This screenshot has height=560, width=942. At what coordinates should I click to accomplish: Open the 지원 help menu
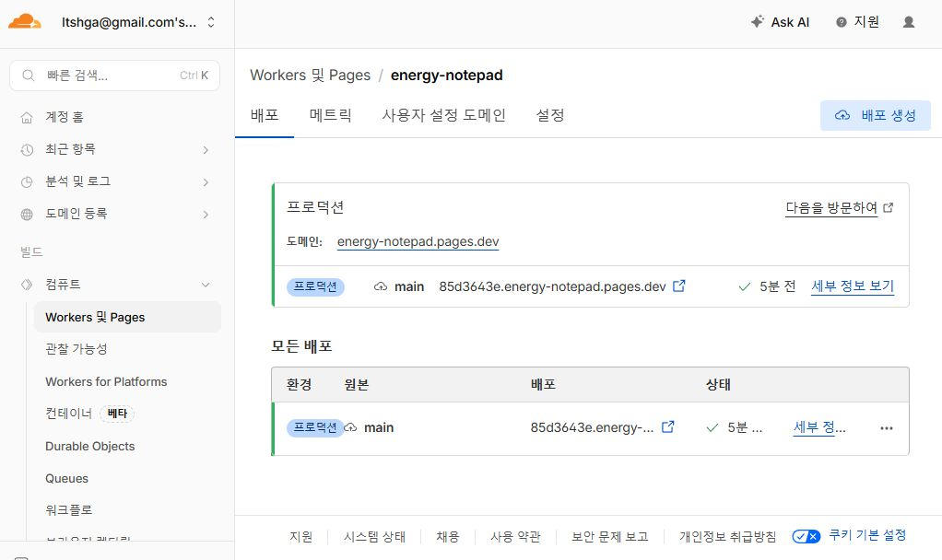click(858, 22)
